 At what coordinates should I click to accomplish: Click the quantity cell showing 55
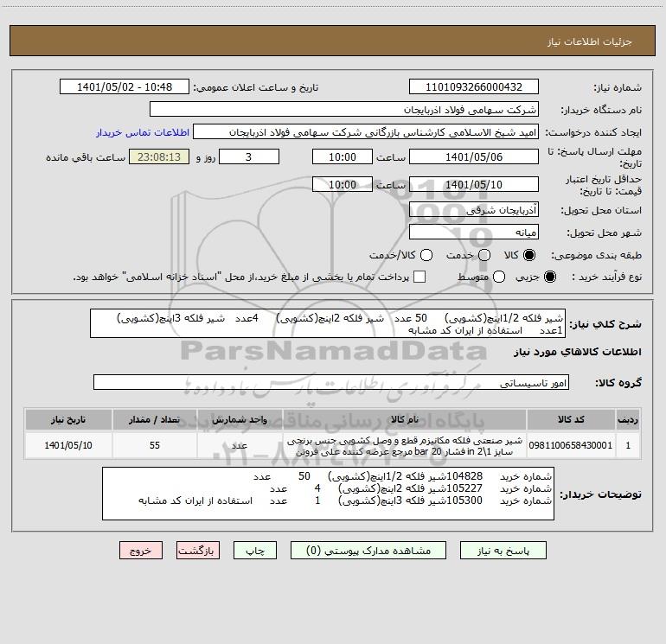coord(155,445)
